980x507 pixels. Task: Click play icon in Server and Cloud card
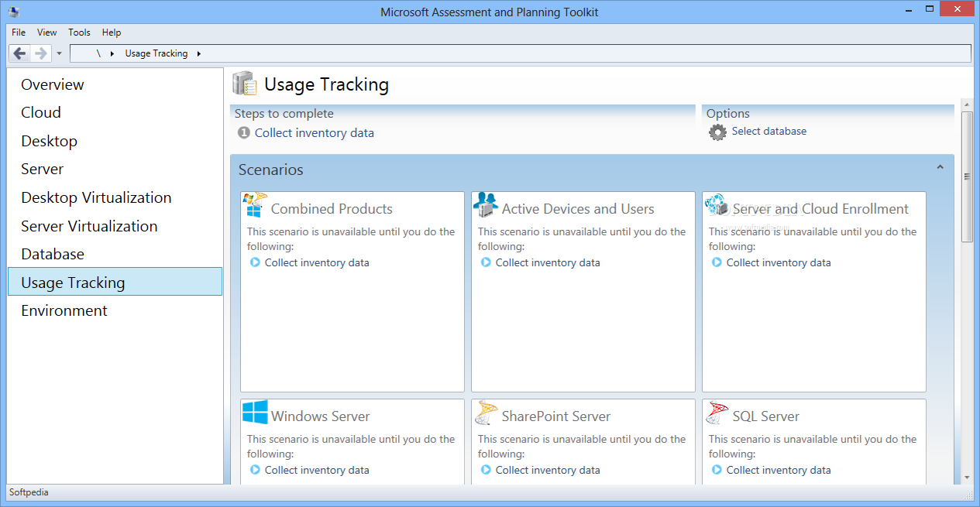717,262
